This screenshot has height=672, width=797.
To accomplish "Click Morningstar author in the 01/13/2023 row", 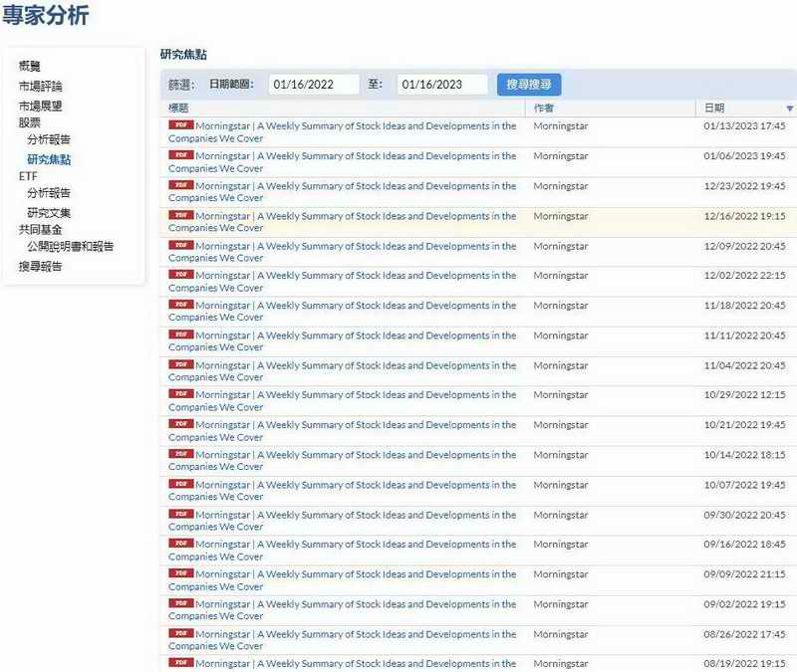I will [561, 126].
